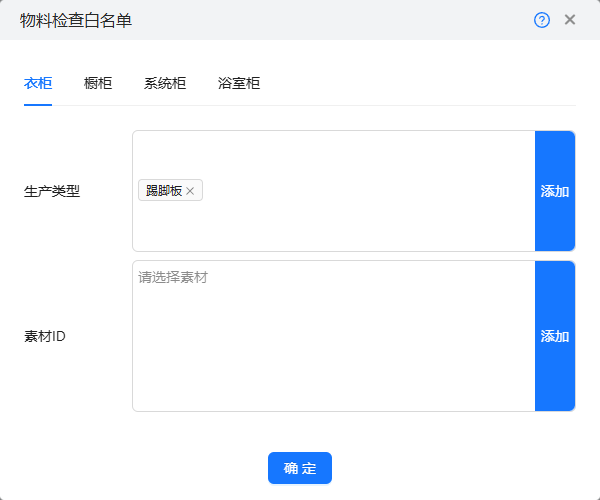Switch to the 衣柜 tab
The height and width of the screenshot is (500, 600).
click(x=38, y=84)
